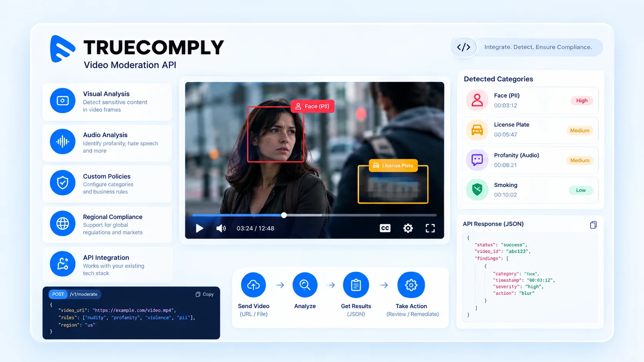Copy the POST request code
The image size is (644, 362).
(205, 294)
